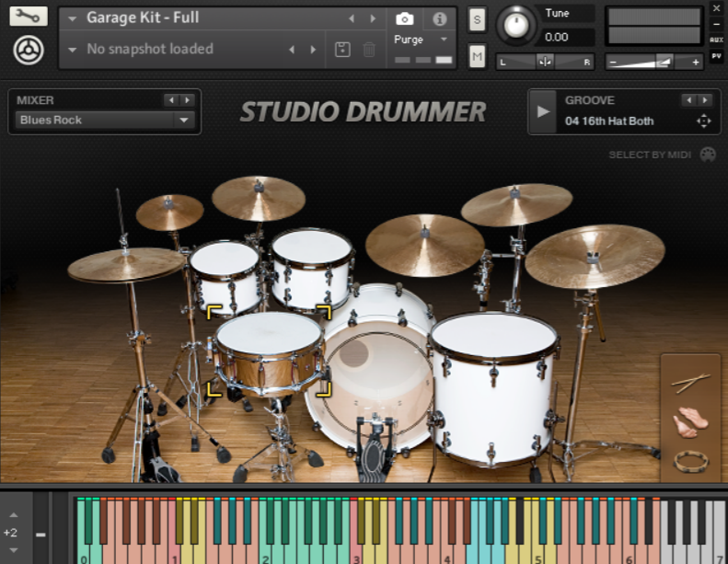The width and height of the screenshot is (728, 564).
Task: Click the Select by MIDI label
Action: point(650,155)
